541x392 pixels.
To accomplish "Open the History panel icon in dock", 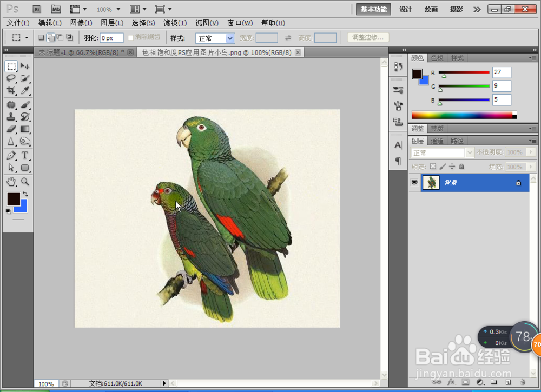I will tap(398, 67).
